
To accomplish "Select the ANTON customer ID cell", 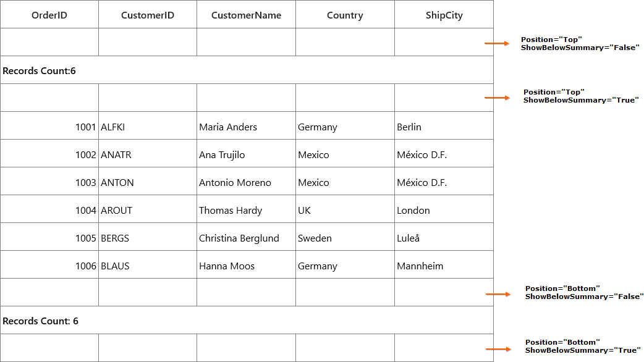I will pyautogui.click(x=148, y=181).
